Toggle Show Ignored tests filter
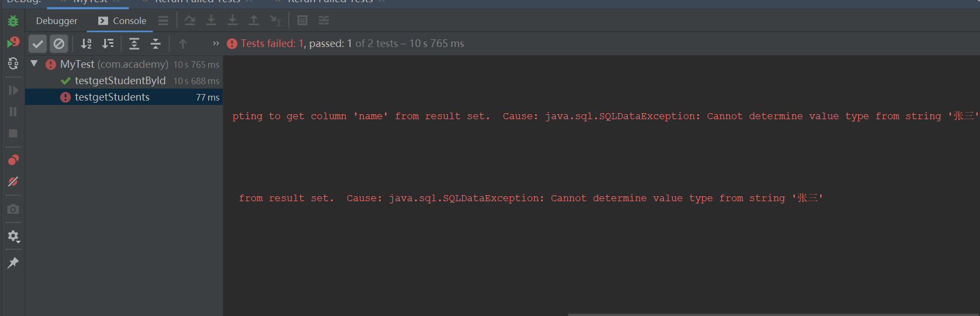This screenshot has height=316, width=980. 59,44
